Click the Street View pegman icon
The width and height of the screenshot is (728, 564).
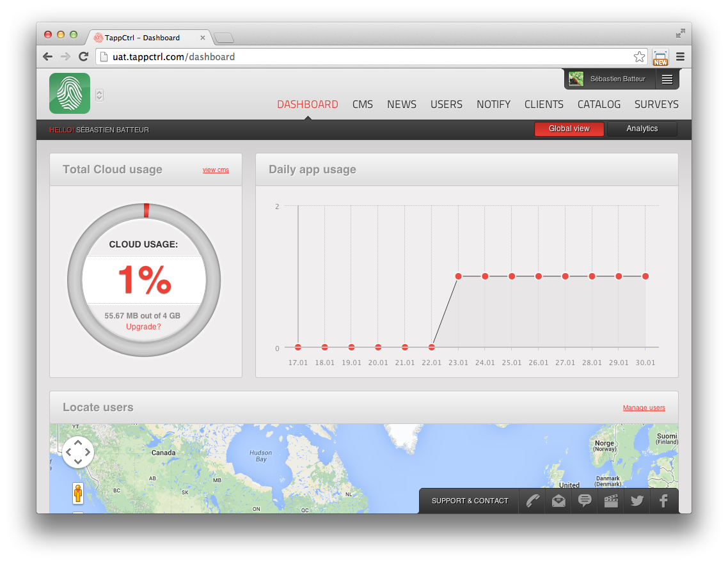[x=78, y=494]
